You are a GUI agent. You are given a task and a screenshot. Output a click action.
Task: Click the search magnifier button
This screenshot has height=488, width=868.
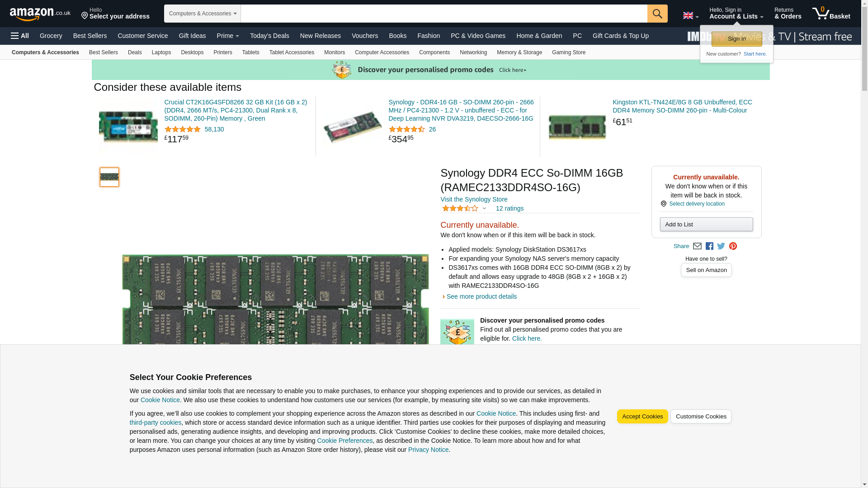(657, 14)
